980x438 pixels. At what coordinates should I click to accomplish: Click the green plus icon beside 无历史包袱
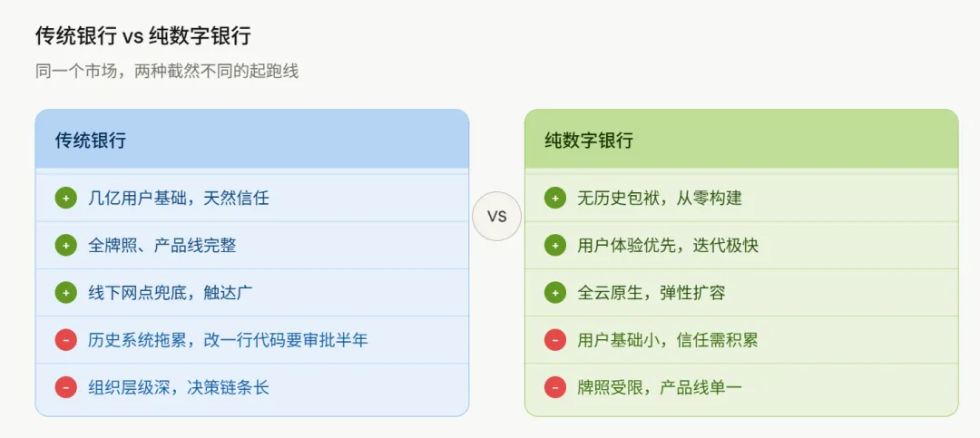point(555,198)
